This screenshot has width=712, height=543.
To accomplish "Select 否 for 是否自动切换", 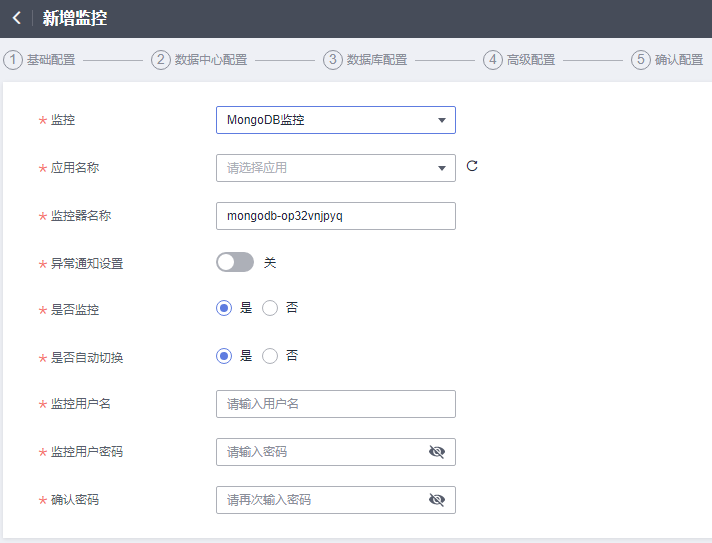I will 270,356.
